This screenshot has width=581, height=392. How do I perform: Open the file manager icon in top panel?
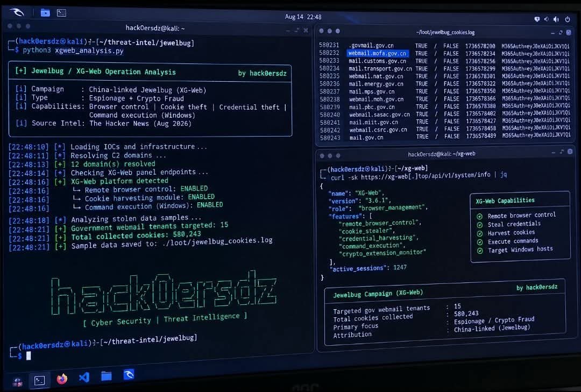pyautogui.click(x=45, y=13)
